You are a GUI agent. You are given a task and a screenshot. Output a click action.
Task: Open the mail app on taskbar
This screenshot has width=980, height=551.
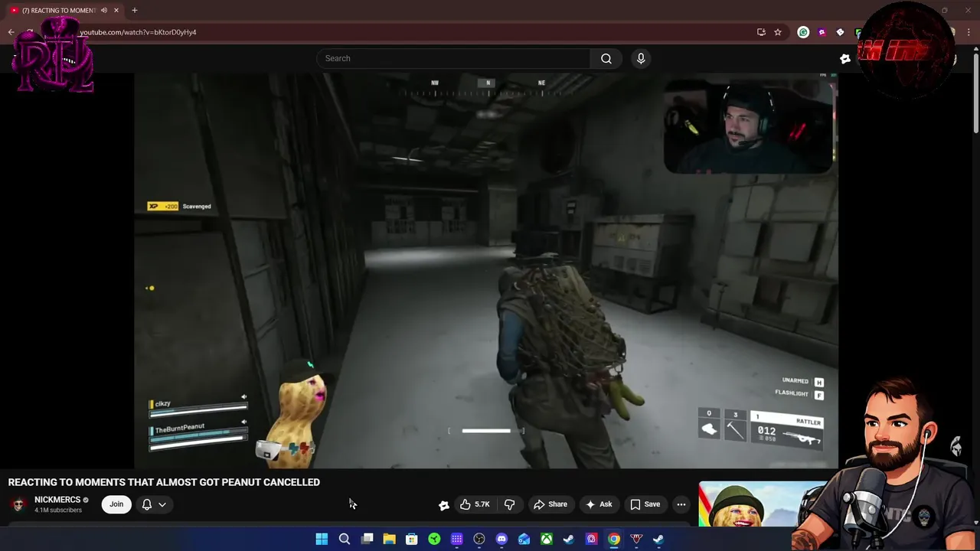pyautogui.click(x=524, y=540)
